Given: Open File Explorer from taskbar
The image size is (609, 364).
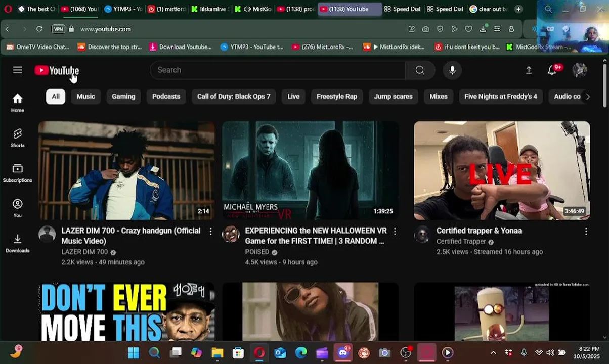Looking at the screenshot, I should pos(217,353).
